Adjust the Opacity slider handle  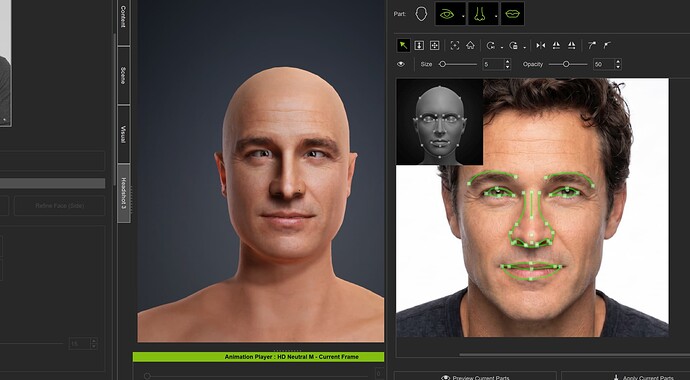point(566,64)
